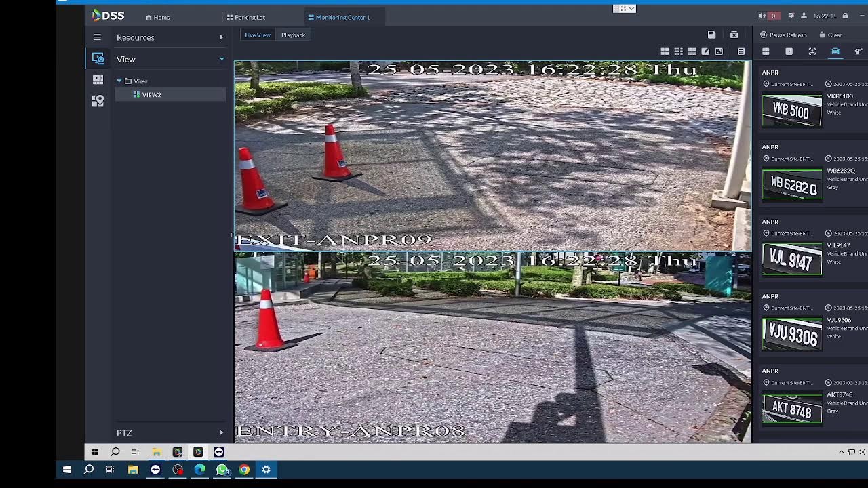Open the red alarm count badge
Viewport: 868px width, 488px height.
click(773, 16)
